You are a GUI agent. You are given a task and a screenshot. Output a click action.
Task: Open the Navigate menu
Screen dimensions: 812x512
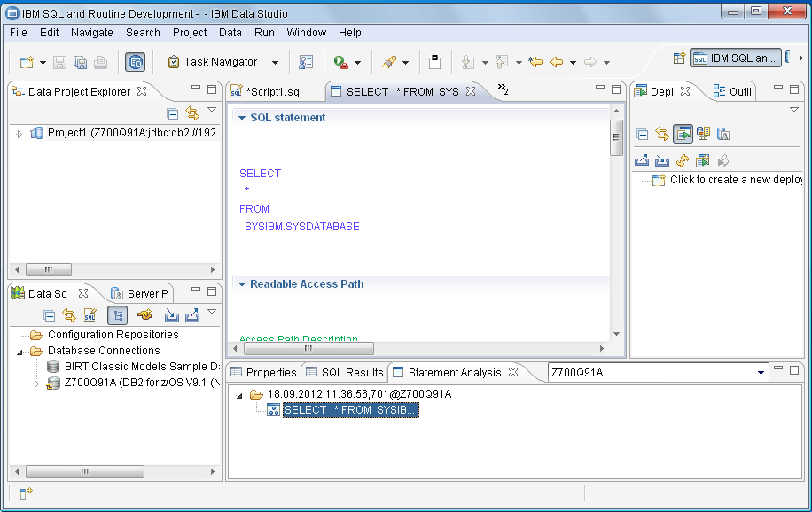coord(92,33)
